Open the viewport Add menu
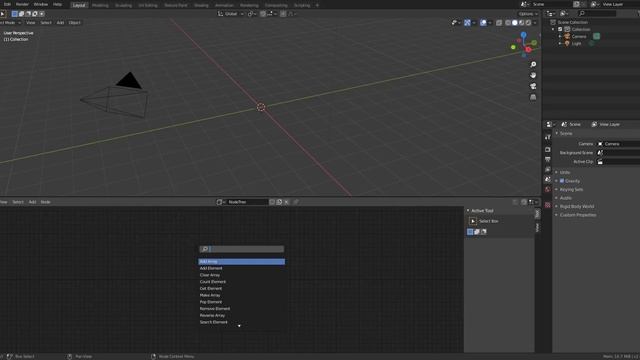 click(x=60, y=23)
